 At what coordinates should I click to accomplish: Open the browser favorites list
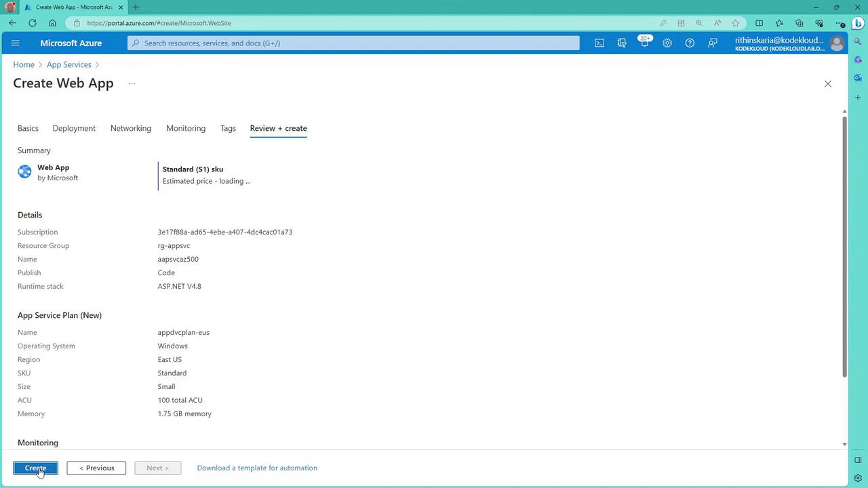click(x=779, y=23)
